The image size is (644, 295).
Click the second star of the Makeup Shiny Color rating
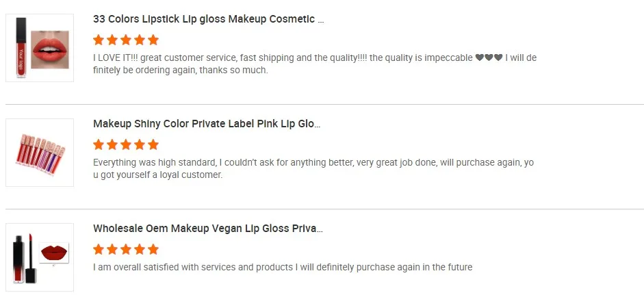pos(112,144)
